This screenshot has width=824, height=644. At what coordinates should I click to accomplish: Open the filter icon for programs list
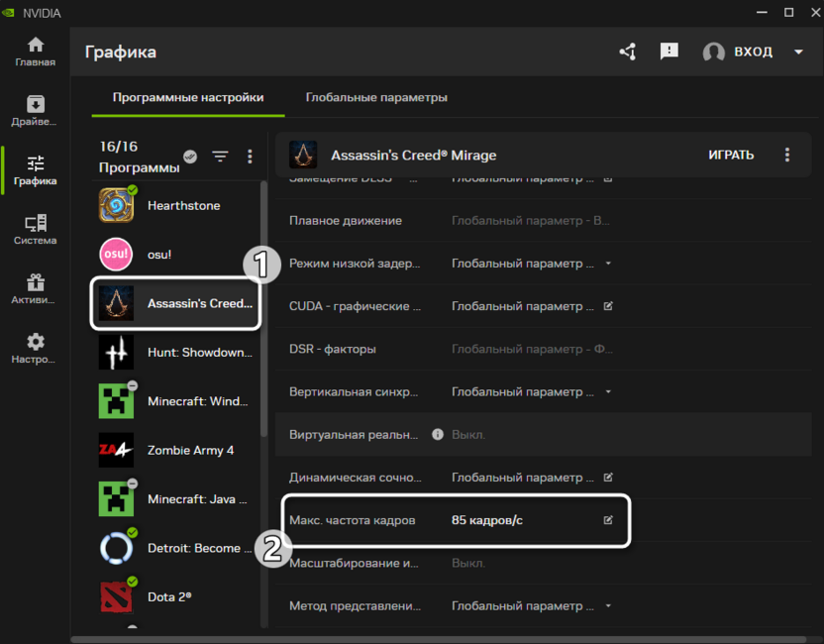coord(220,157)
